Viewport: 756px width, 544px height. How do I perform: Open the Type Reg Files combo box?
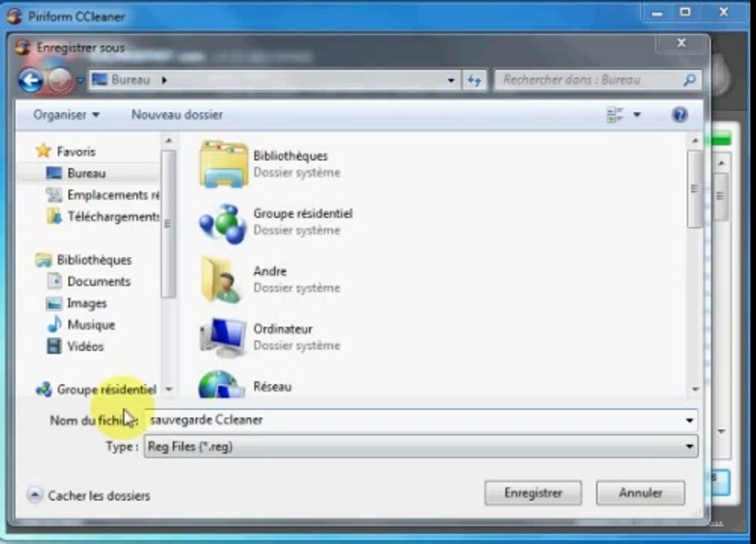click(421, 447)
